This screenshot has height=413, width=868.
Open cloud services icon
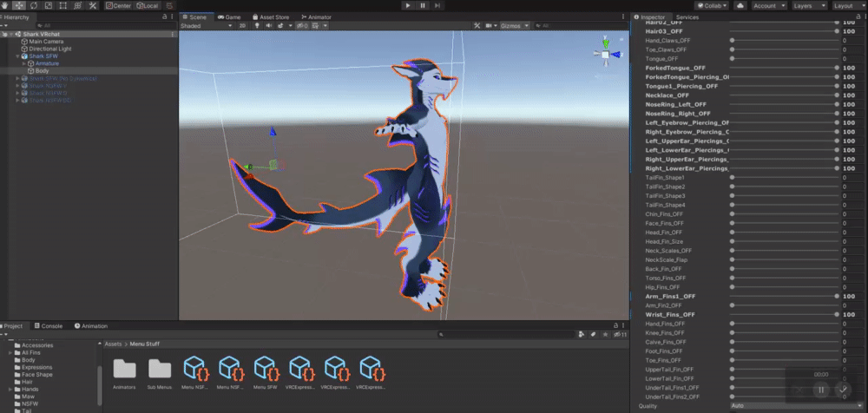(x=740, y=5)
